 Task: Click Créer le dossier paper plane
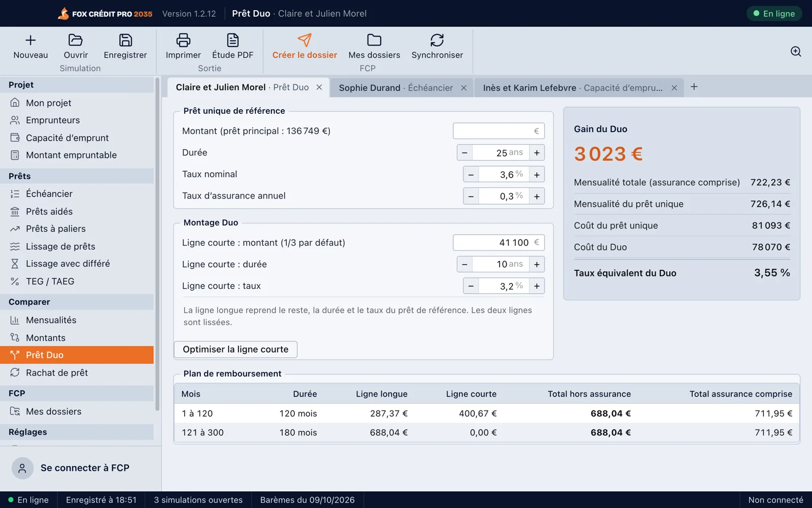(304, 40)
